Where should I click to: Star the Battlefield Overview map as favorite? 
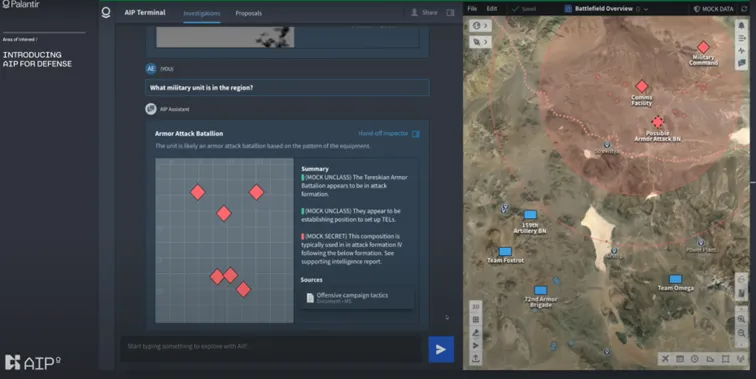[638, 9]
